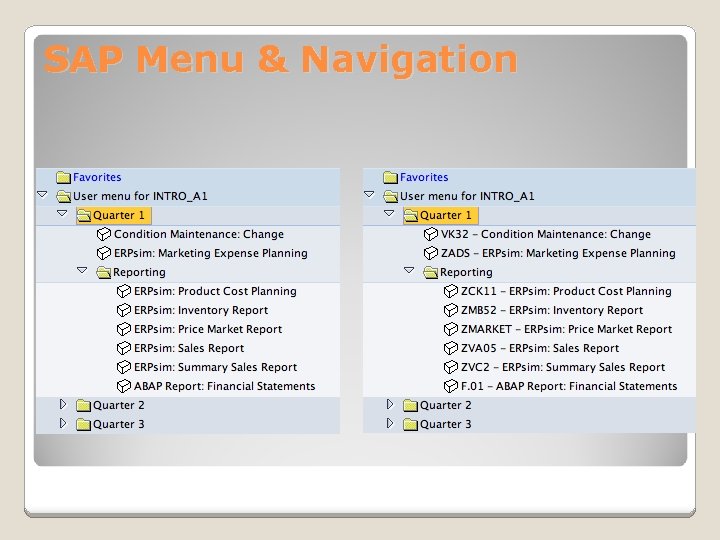Open 'ERPsim: Marketing Expense Planning' in left panel
The width and height of the screenshot is (720, 540).
[x=211, y=253]
